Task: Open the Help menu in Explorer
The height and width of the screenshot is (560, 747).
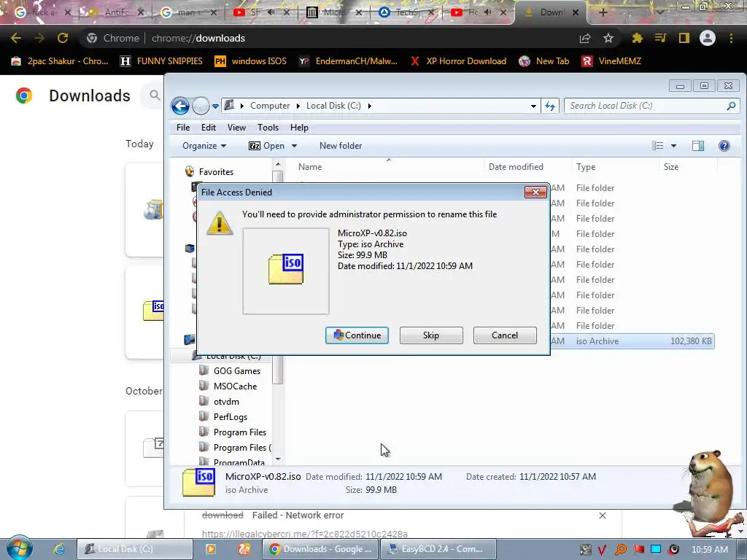Action: (x=299, y=128)
